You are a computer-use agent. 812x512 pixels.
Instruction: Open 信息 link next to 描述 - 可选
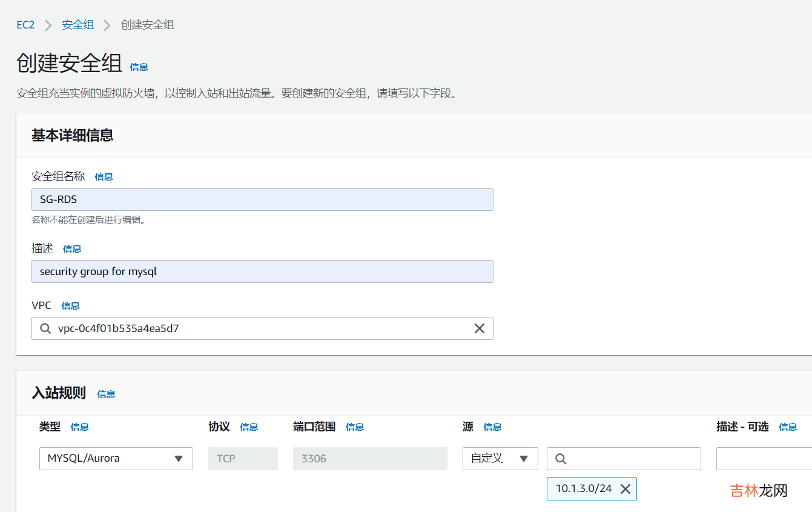[x=788, y=427]
